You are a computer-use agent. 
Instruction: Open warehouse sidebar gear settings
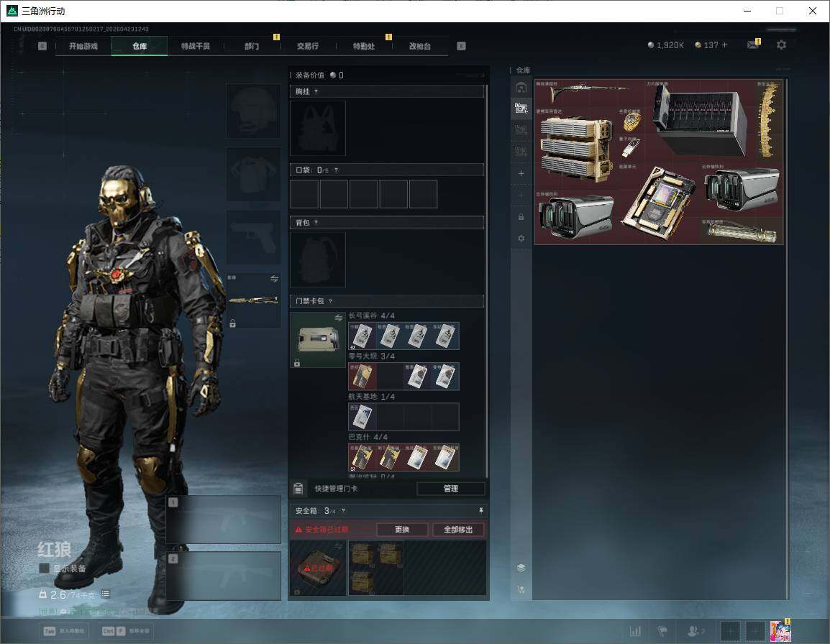tap(521, 239)
